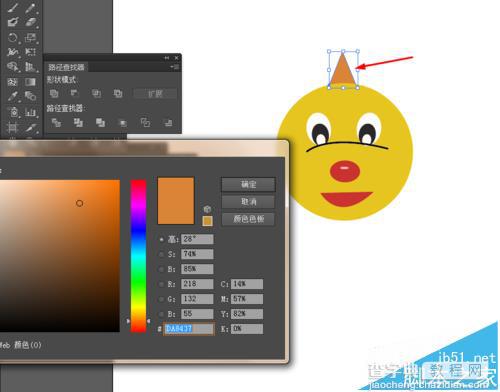
Task: Select the Rotate tool
Action: (13, 37)
